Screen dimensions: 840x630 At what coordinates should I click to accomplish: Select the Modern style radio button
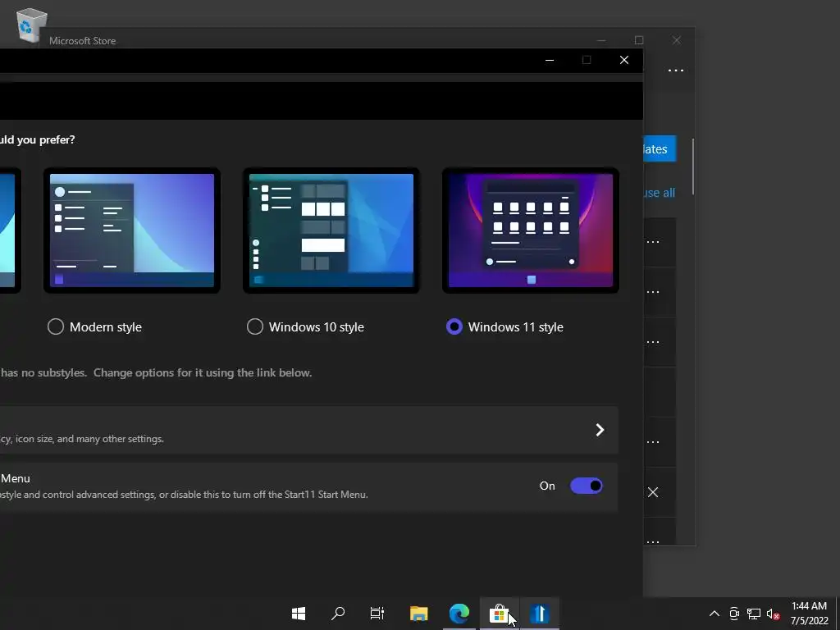(56, 326)
